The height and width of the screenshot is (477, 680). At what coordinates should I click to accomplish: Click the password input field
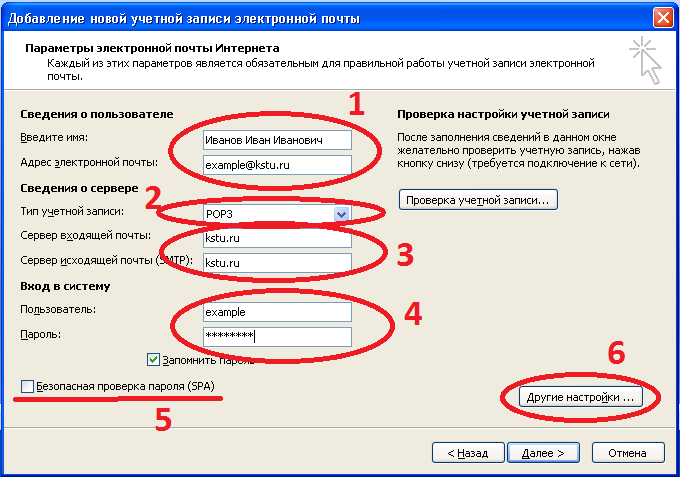click(275, 336)
